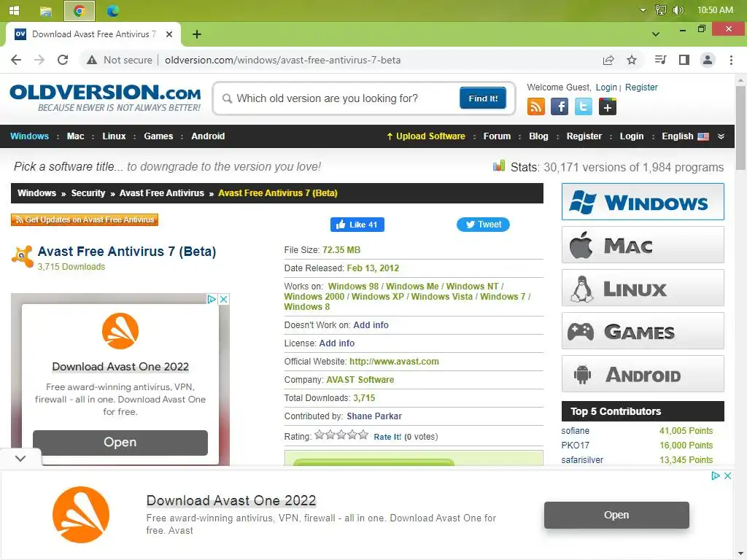Screen dimensions: 747x560
Task: Rate with the fifth star
Action: [x=363, y=435]
